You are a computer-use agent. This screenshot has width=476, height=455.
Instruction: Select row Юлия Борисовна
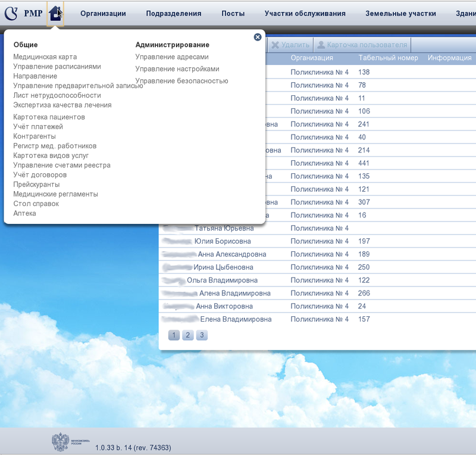click(x=317, y=241)
